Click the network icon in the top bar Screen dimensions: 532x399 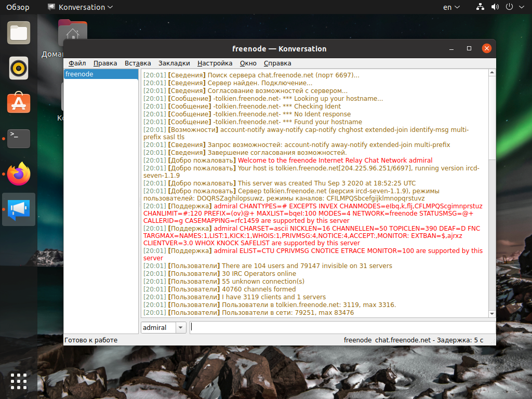coord(480,7)
